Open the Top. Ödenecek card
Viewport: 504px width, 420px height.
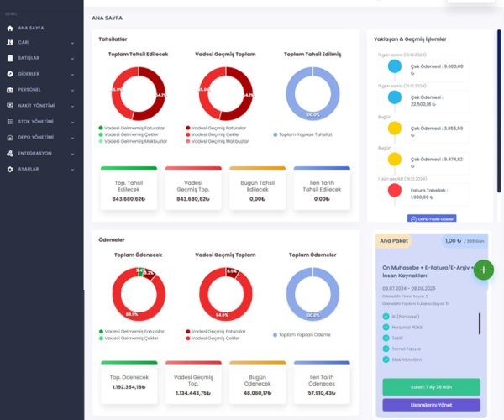tap(129, 382)
